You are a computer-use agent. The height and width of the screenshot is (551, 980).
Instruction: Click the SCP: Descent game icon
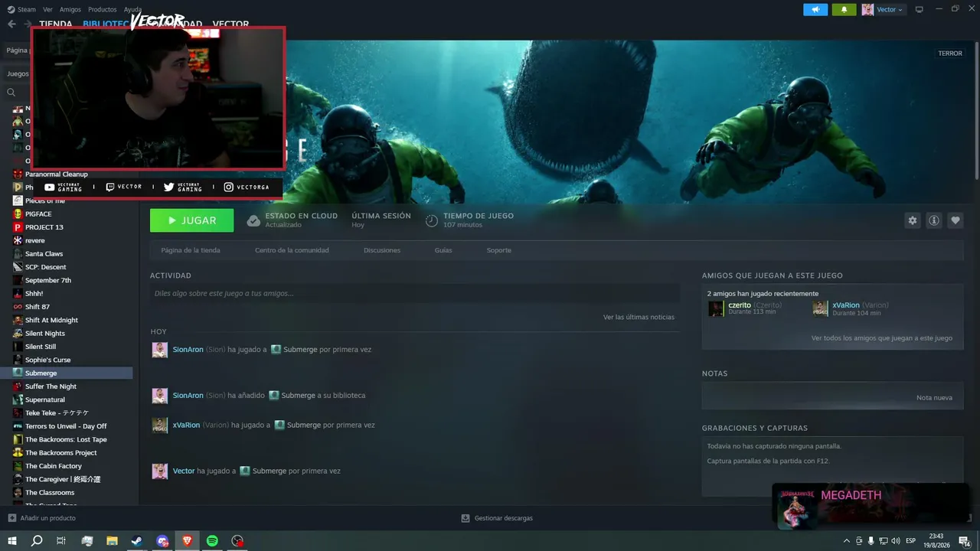tap(18, 267)
